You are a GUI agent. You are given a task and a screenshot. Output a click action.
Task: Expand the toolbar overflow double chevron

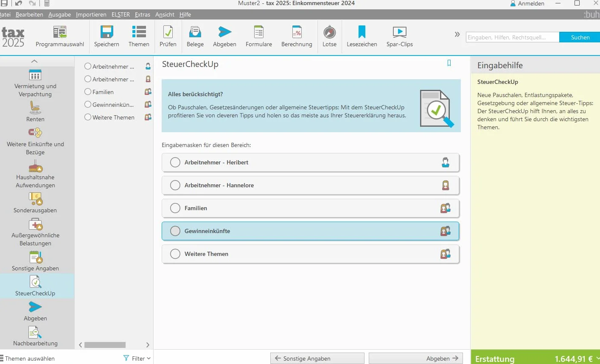(x=457, y=34)
